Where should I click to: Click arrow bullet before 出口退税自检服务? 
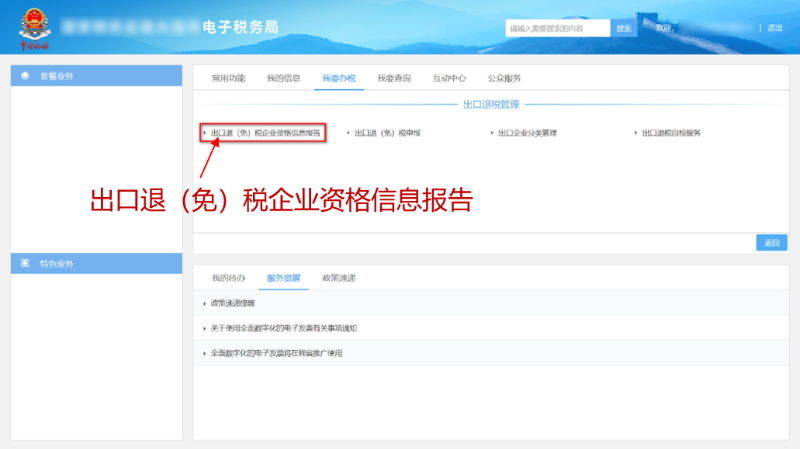pyautogui.click(x=635, y=132)
